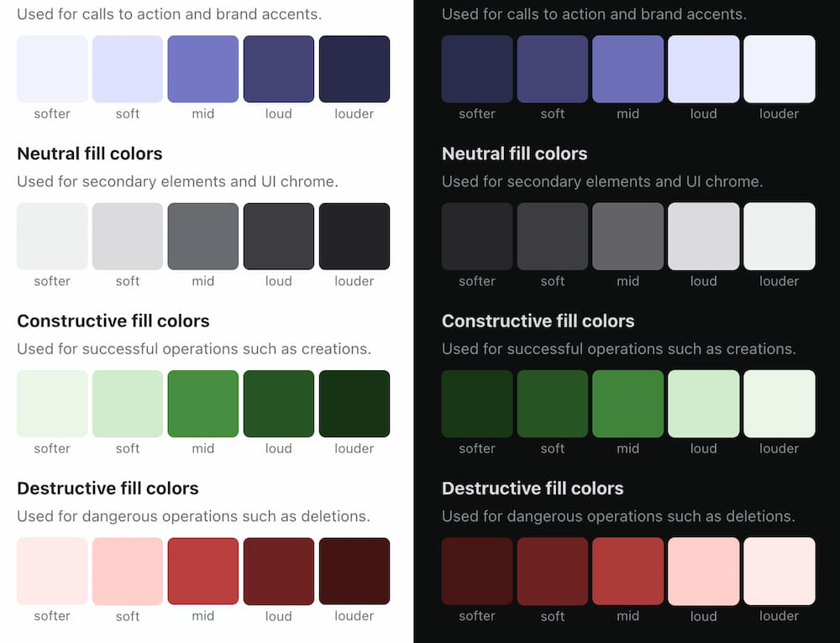Select the dark-theme constructive 'softer' dark green swatch
The height and width of the screenshot is (643, 840).
[477, 404]
